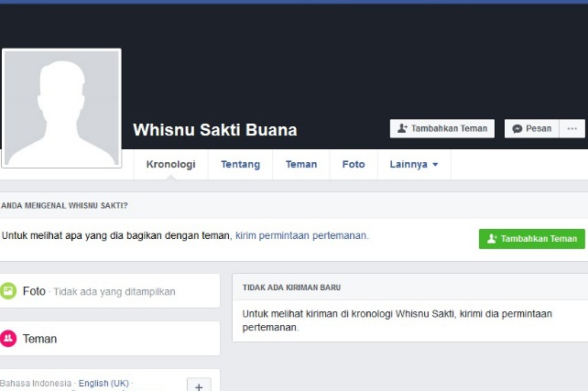Open the Foto tab
Viewport: 588px width, 391px height.
(354, 164)
